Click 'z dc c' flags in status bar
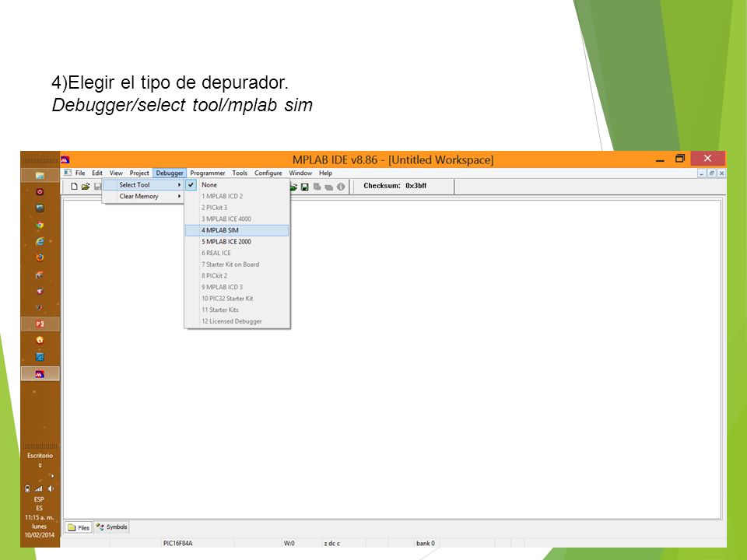The image size is (747, 560). tap(332, 543)
